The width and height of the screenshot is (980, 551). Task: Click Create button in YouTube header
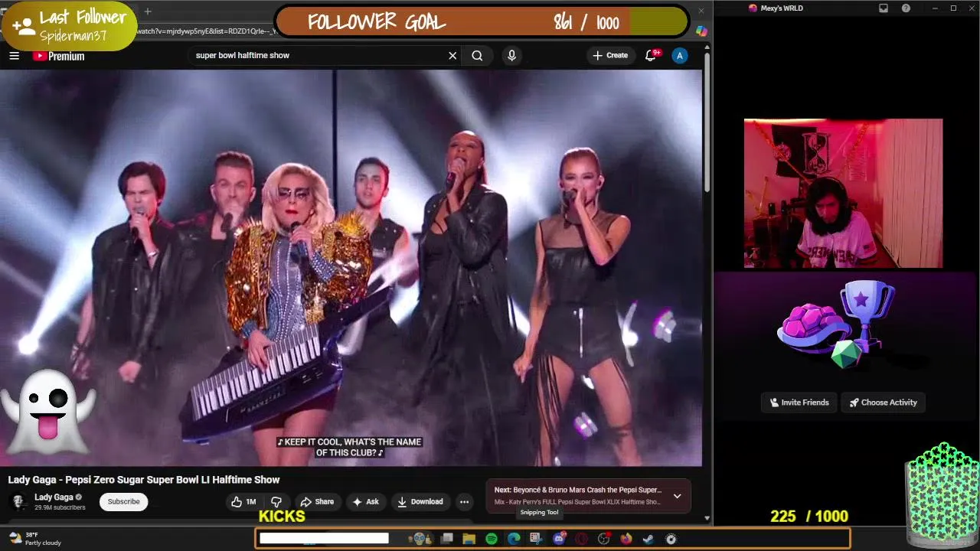[x=610, y=55]
